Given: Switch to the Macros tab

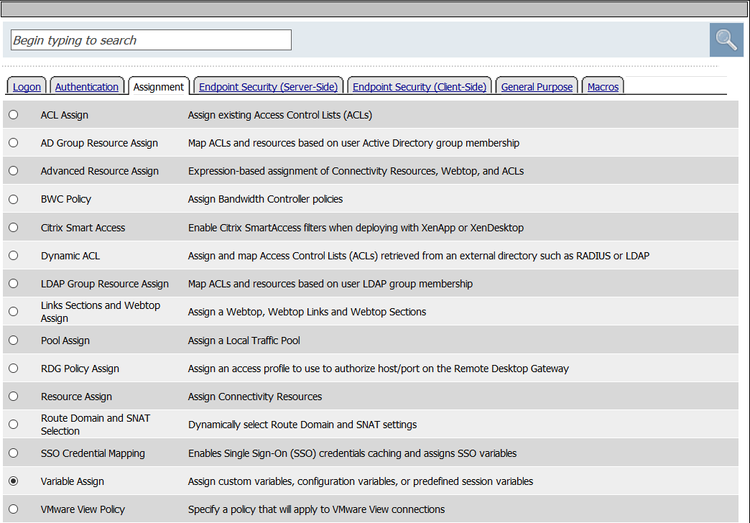Looking at the screenshot, I should point(603,87).
